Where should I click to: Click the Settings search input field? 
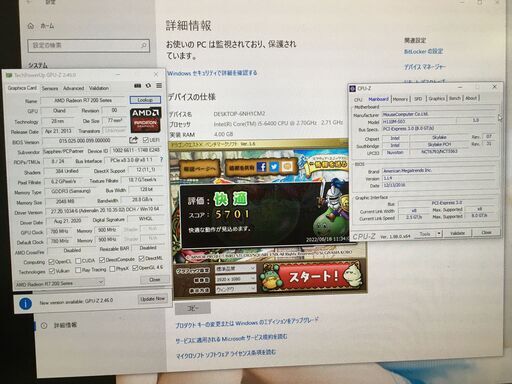pyautogui.click(x=88, y=45)
